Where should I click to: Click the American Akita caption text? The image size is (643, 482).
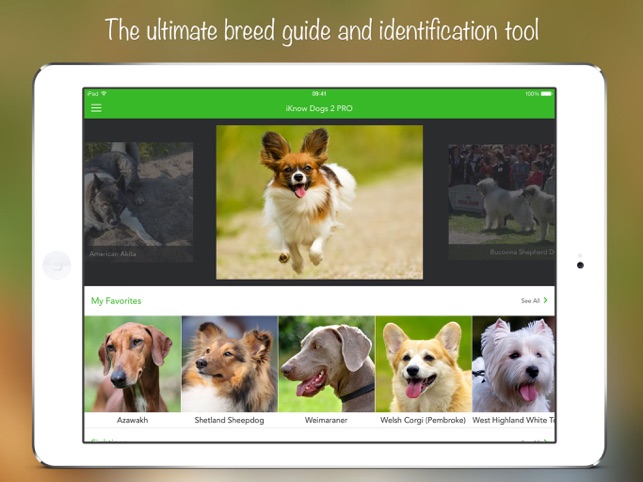click(113, 254)
